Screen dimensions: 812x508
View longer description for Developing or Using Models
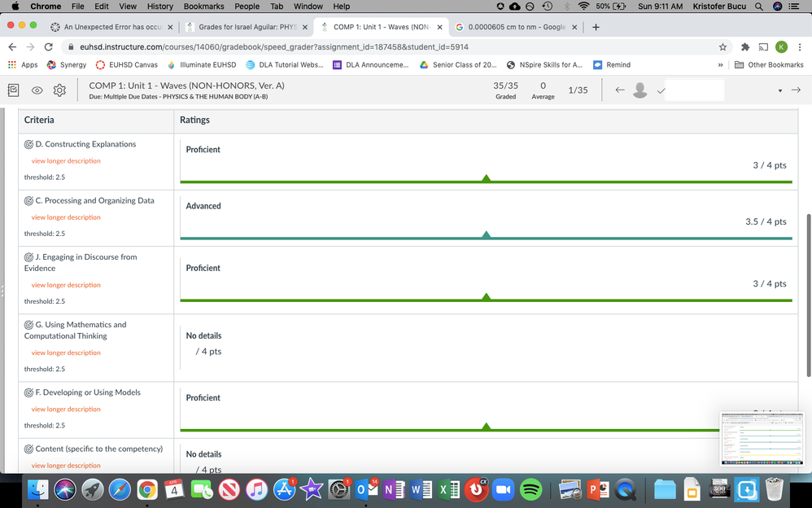point(66,409)
